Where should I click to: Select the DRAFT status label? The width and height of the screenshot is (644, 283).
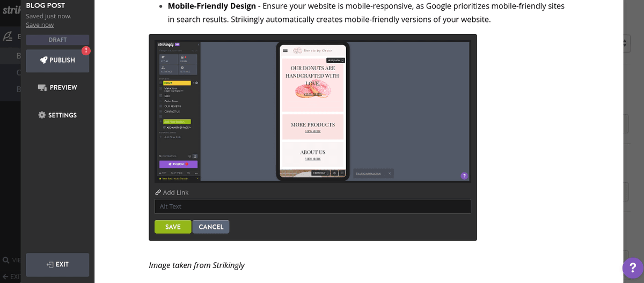click(57, 40)
